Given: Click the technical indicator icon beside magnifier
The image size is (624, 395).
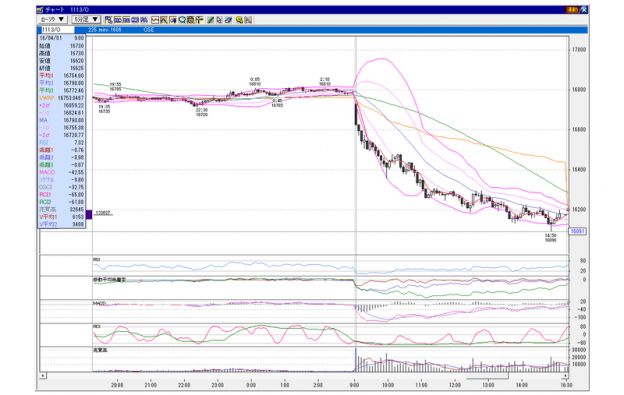Looking at the screenshot, I should pos(191,20).
